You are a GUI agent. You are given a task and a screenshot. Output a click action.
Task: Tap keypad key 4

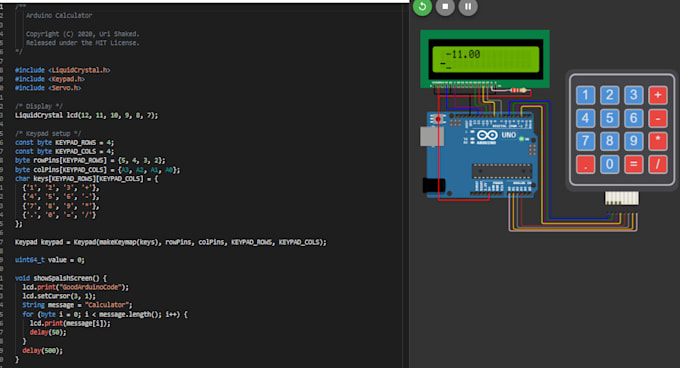pyautogui.click(x=585, y=118)
